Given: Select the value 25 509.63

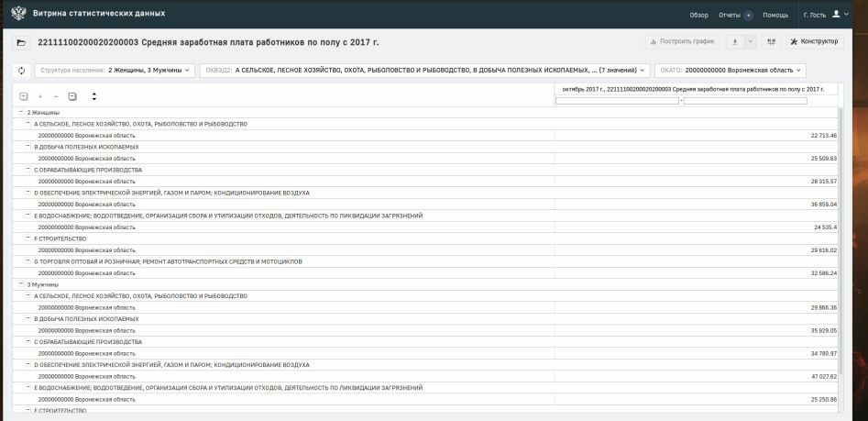Looking at the screenshot, I should pyautogui.click(x=824, y=159).
